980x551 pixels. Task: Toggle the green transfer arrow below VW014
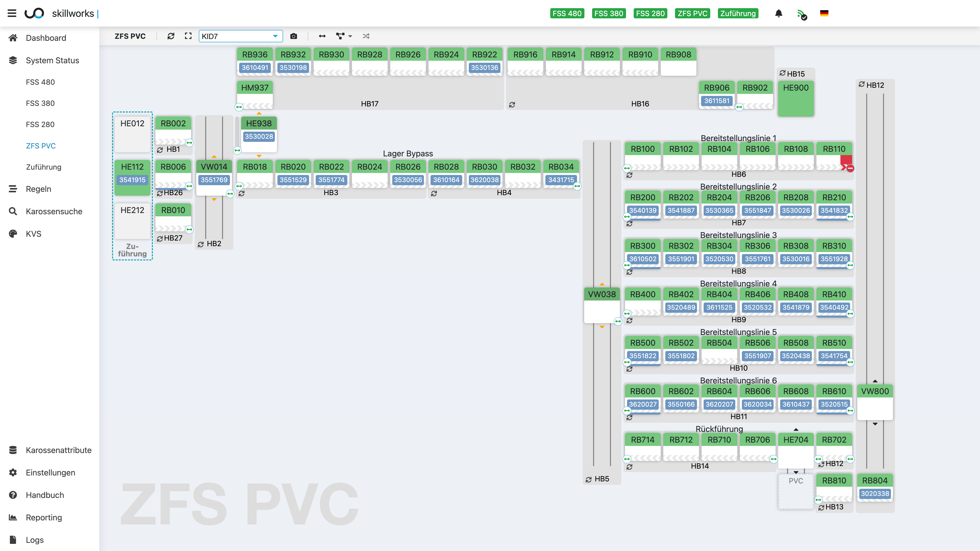coord(230,194)
